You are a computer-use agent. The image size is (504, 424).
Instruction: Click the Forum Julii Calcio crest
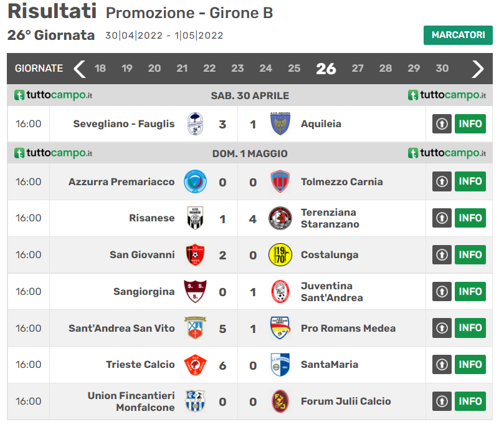(280, 401)
